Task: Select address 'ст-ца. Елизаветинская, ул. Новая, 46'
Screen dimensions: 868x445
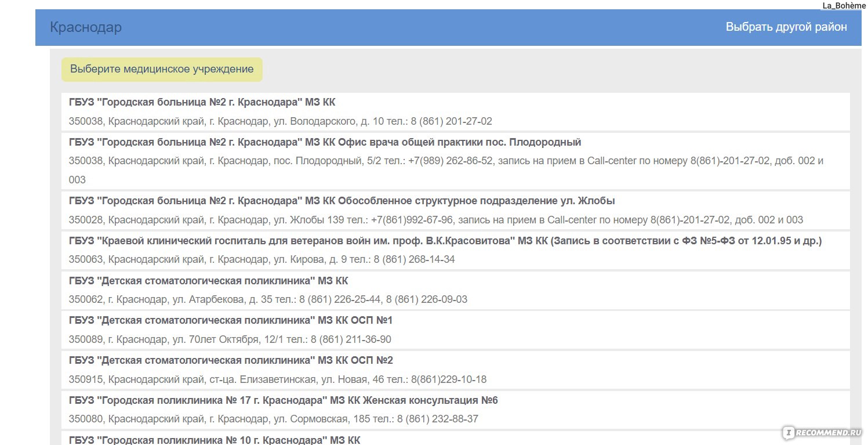Action: pos(278,379)
